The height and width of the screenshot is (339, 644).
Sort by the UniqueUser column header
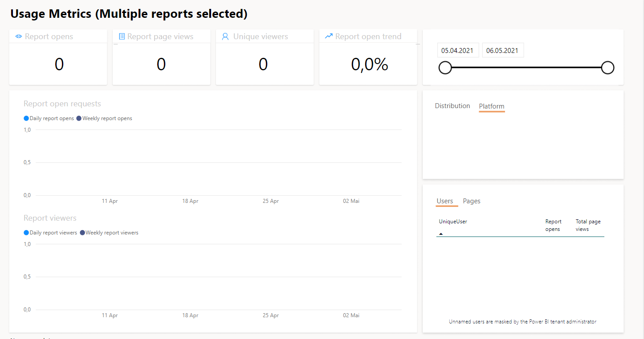(453, 222)
